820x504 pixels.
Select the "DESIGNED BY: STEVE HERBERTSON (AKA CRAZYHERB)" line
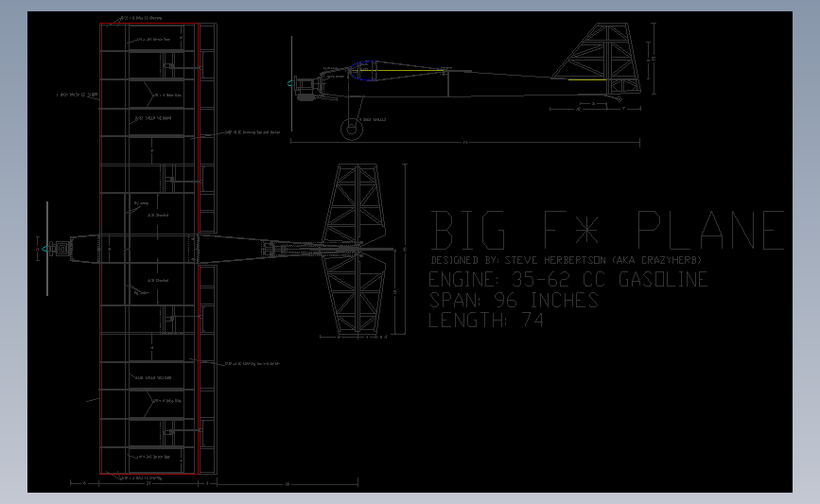(566, 260)
